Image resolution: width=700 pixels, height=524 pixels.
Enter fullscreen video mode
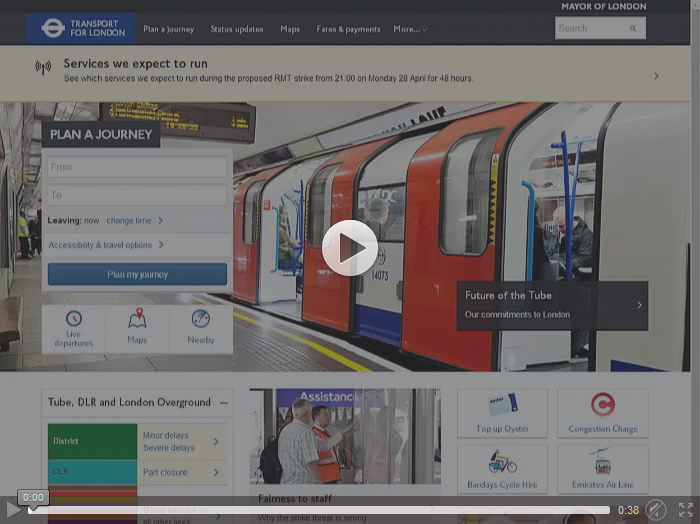pyautogui.click(x=686, y=510)
